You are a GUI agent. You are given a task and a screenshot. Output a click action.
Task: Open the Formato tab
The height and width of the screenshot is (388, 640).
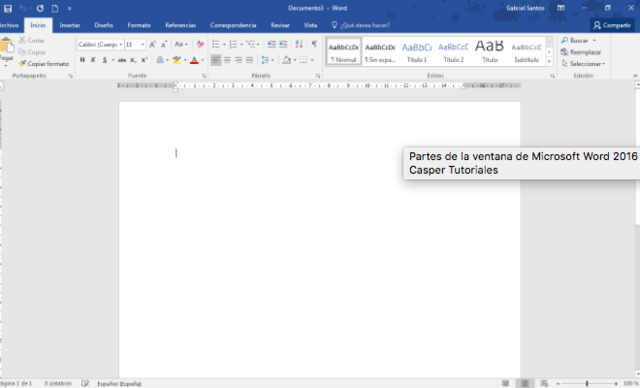(139, 25)
